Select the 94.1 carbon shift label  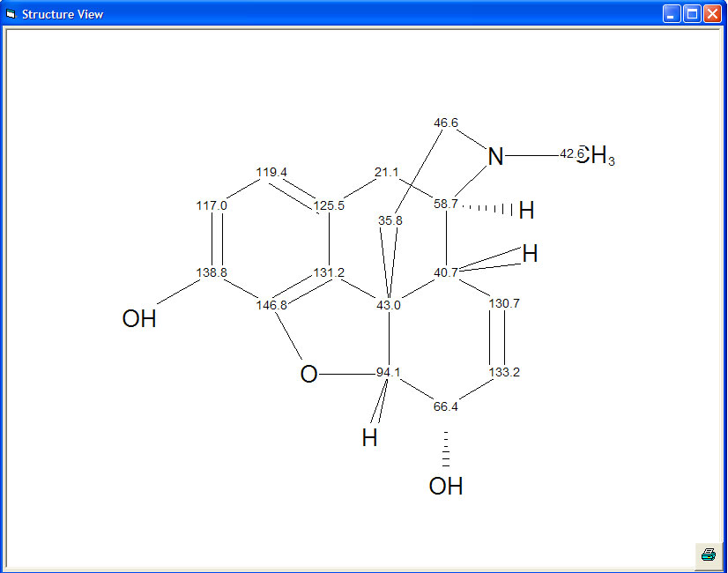pyautogui.click(x=388, y=372)
